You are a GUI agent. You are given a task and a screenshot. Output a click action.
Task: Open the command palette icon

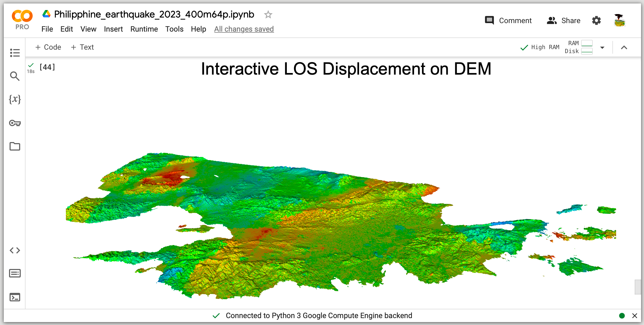[15, 273]
